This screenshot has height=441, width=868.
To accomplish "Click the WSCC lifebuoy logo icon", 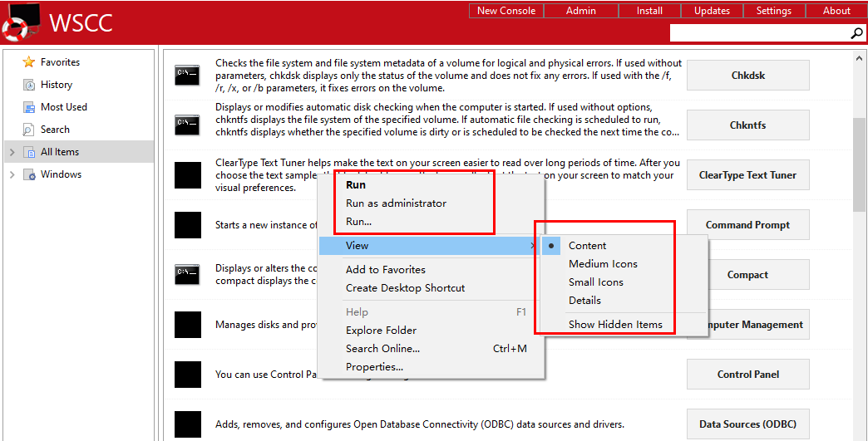I will click(x=20, y=24).
